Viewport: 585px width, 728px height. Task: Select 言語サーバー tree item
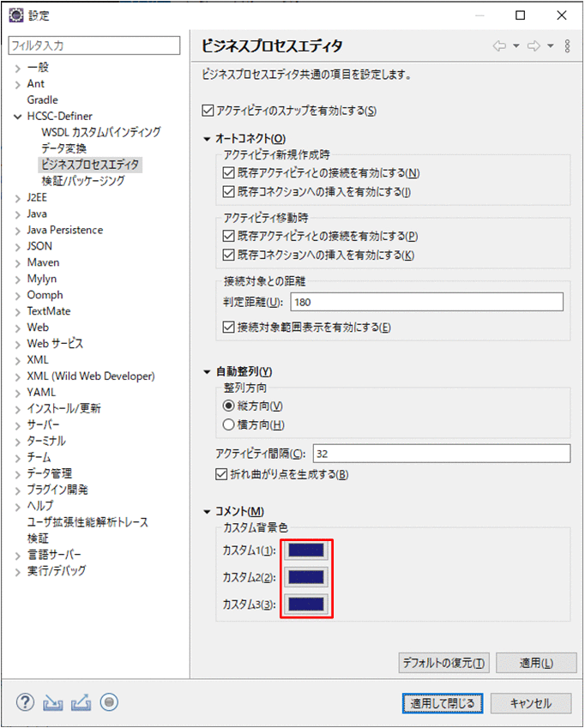coord(54,555)
